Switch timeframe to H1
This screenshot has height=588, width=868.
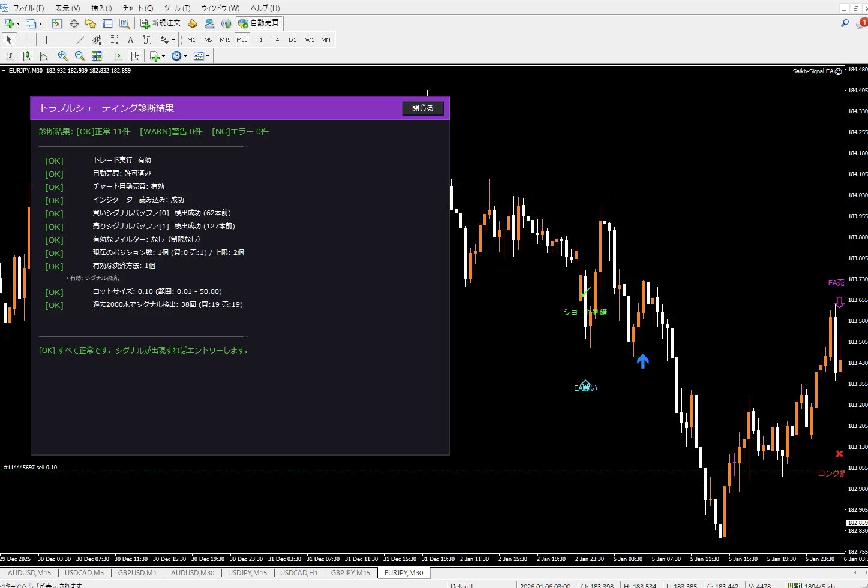tap(259, 40)
